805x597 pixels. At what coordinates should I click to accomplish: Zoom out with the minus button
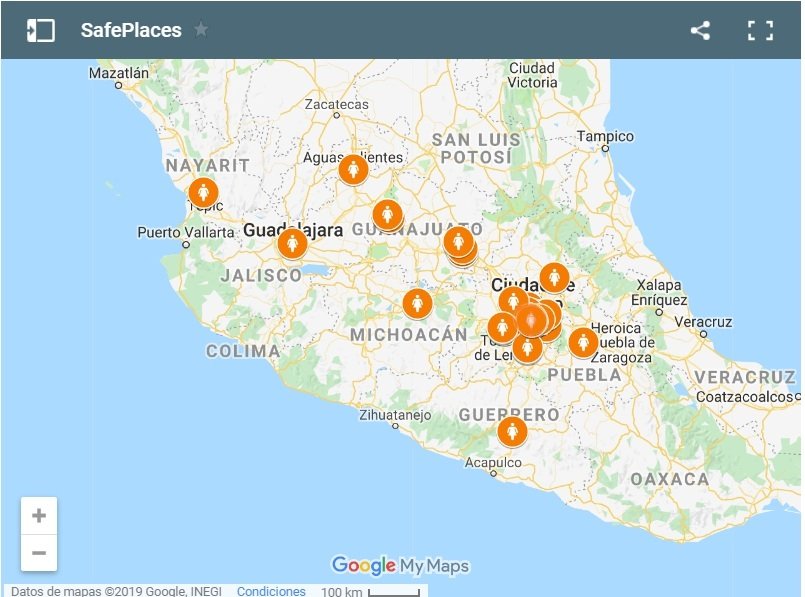[x=39, y=552]
